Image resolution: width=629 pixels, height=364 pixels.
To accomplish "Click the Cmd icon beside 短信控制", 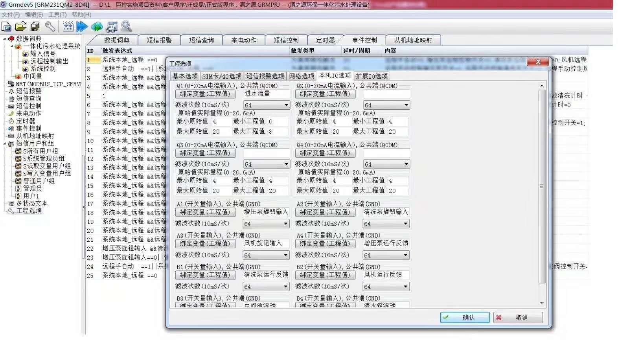I will (x=11, y=106).
